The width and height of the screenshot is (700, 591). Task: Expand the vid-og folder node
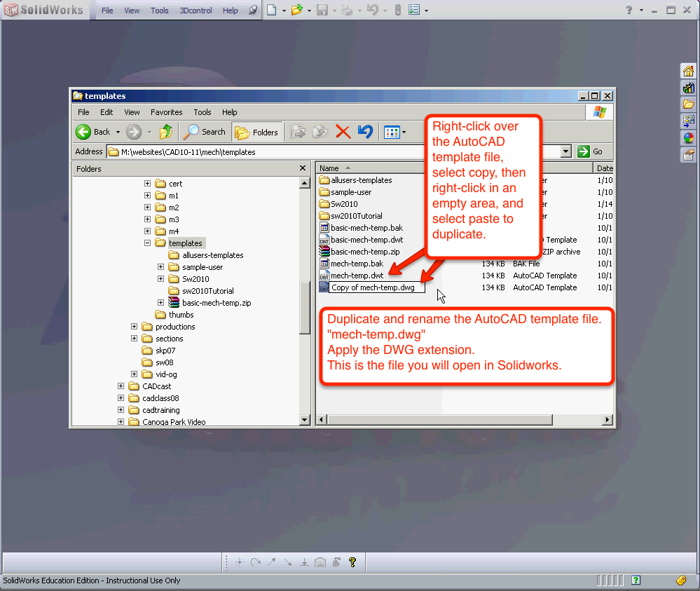pos(134,374)
